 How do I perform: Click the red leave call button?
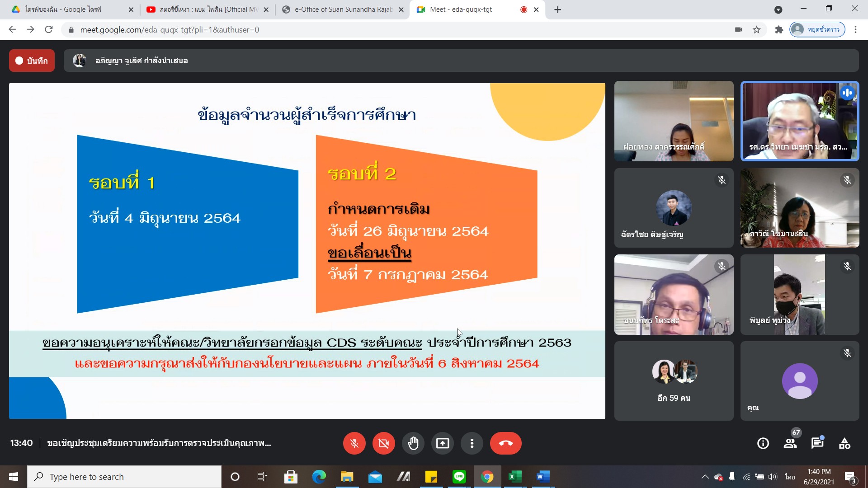pyautogui.click(x=505, y=443)
